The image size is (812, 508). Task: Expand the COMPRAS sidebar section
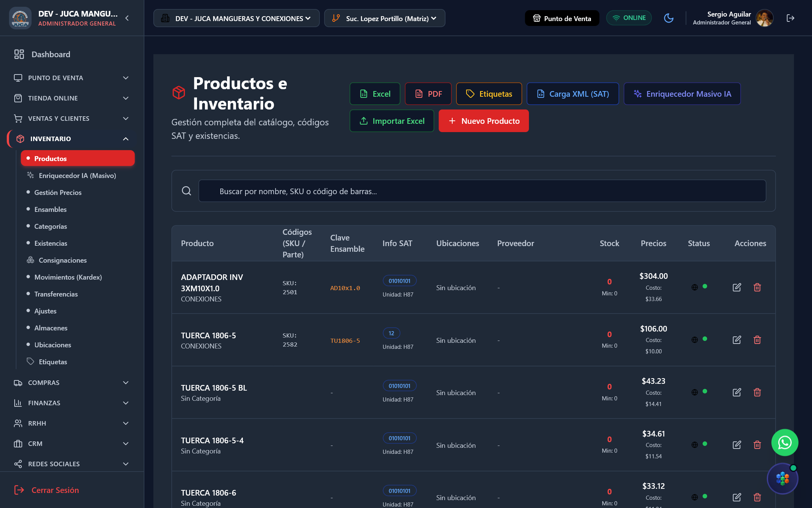(71, 383)
